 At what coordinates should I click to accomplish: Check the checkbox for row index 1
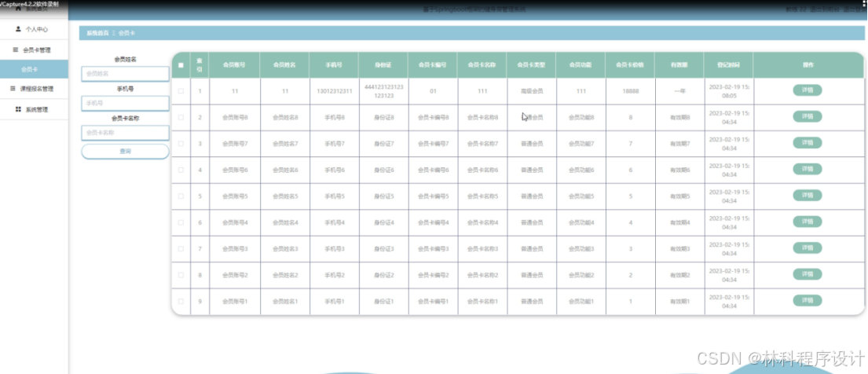pos(181,91)
